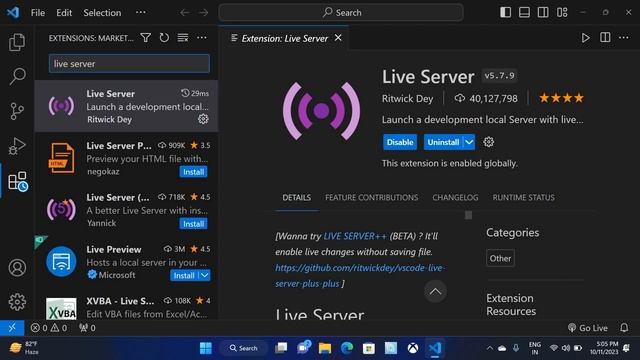This screenshot has width=640, height=360.
Task: Click the Other category tag
Action: coord(500,258)
